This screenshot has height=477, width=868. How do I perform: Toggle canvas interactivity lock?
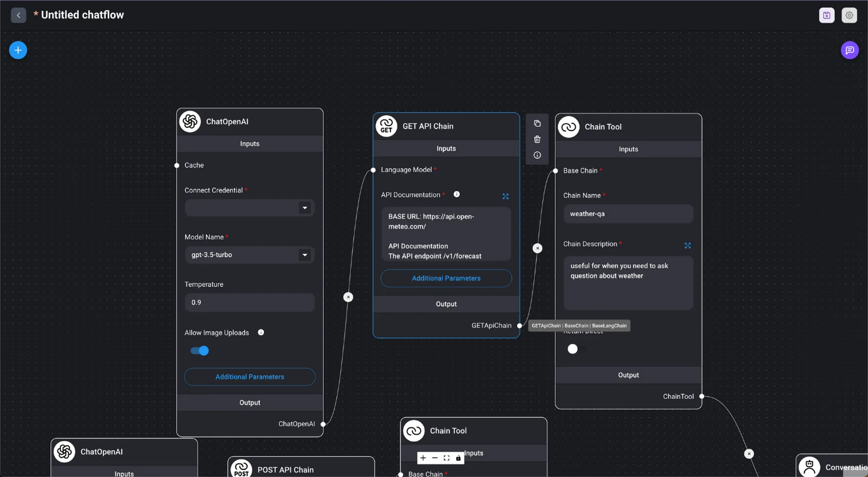(459, 458)
